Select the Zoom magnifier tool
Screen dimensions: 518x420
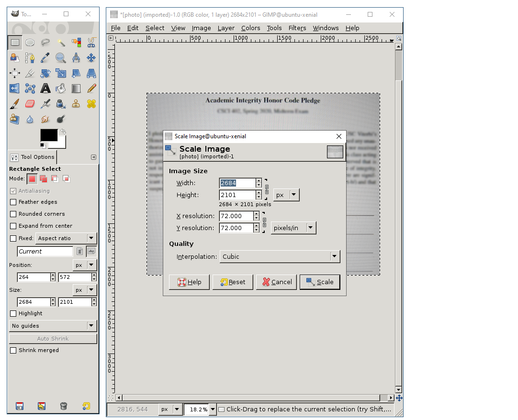coord(61,58)
